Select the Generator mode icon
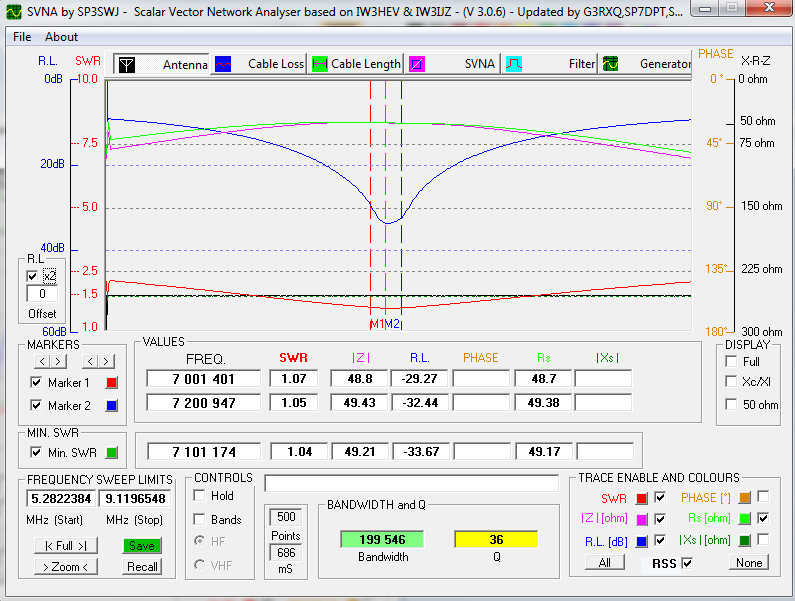Screen dimensions: 795x601 pos(609,64)
